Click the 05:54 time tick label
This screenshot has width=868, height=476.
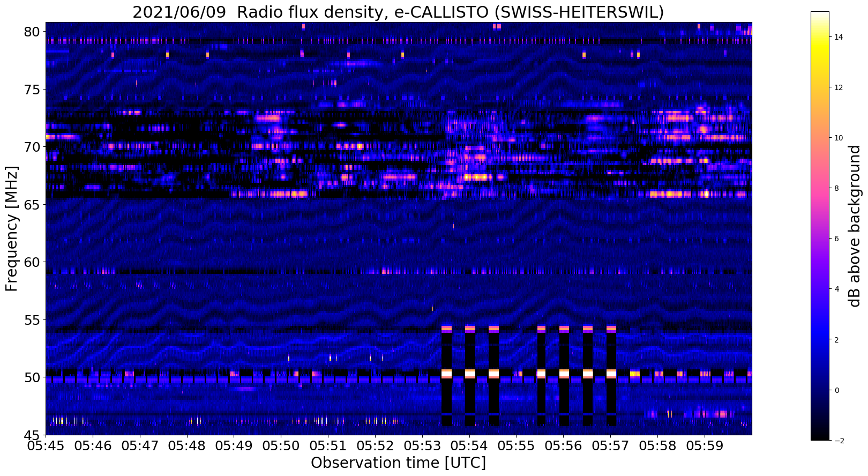[469, 446]
